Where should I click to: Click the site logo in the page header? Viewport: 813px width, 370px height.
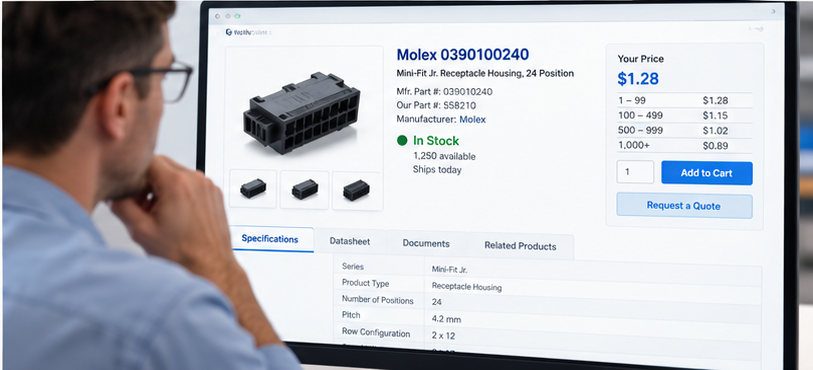point(248,32)
